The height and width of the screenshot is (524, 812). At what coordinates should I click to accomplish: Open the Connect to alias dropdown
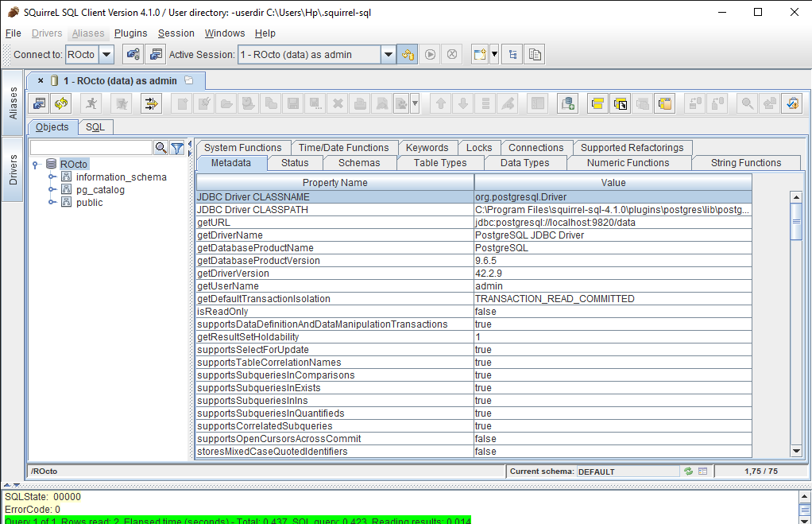point(106,55)
